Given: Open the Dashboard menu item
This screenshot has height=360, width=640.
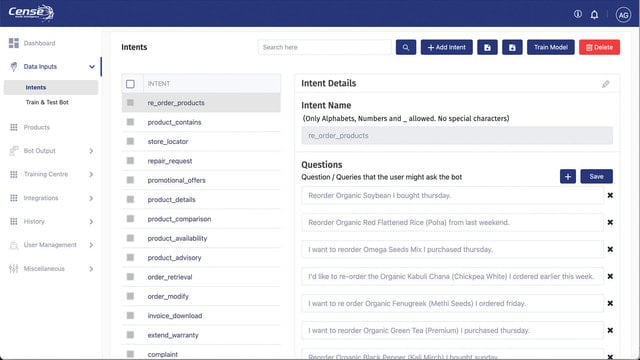Looking at the screenshot, I should pyautogui.click(x=39, y=43).
